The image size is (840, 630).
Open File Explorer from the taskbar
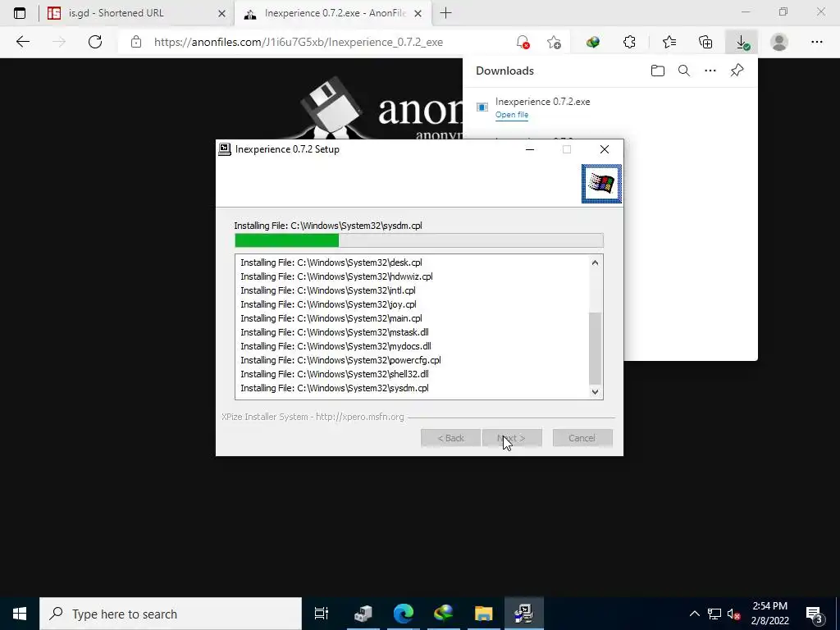[x=483, y=614]
